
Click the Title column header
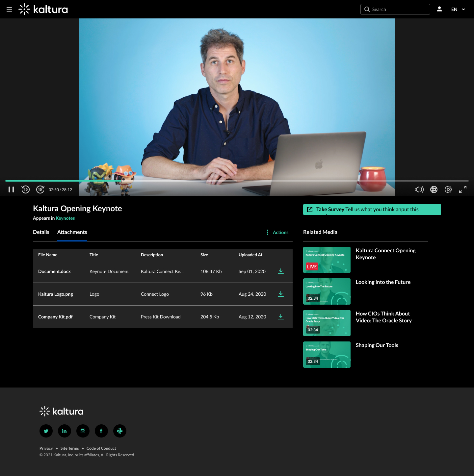coord(94,255)
